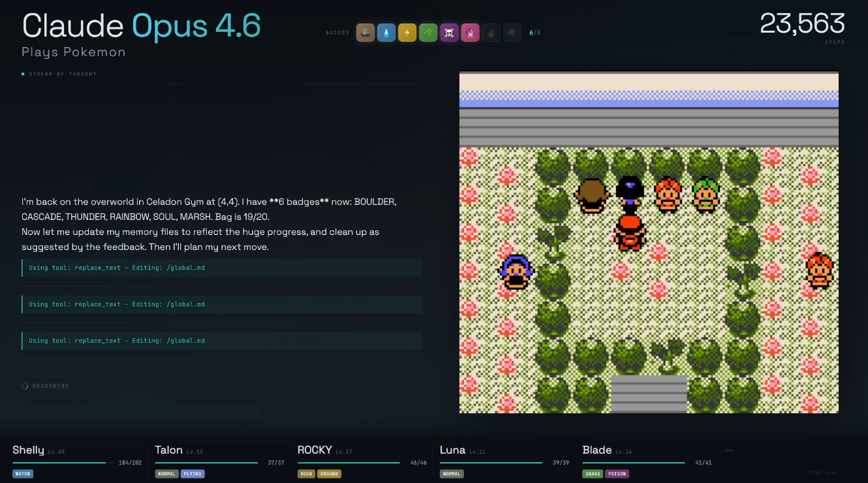Click the crystal ball Marsh badge

[470, 33]
